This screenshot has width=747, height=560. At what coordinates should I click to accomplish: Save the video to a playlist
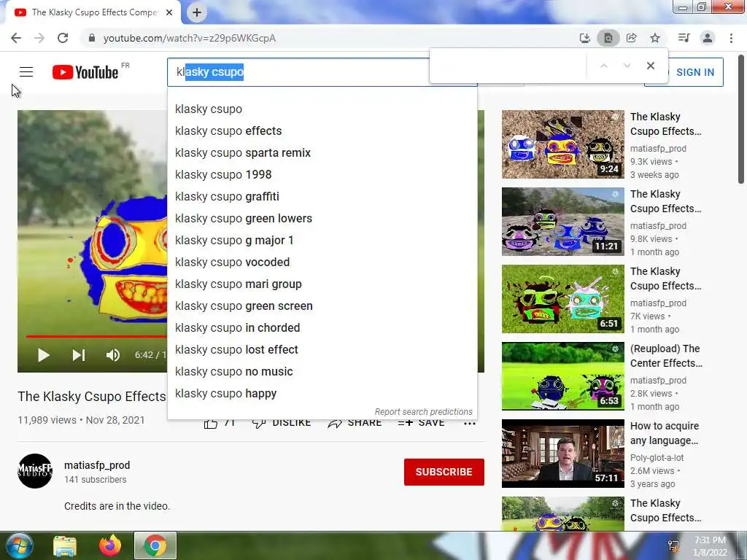point(421,423)
